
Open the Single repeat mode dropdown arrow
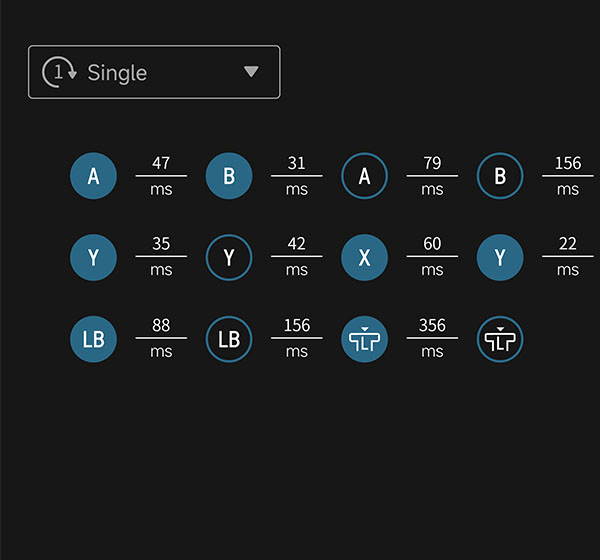[251, 72]
